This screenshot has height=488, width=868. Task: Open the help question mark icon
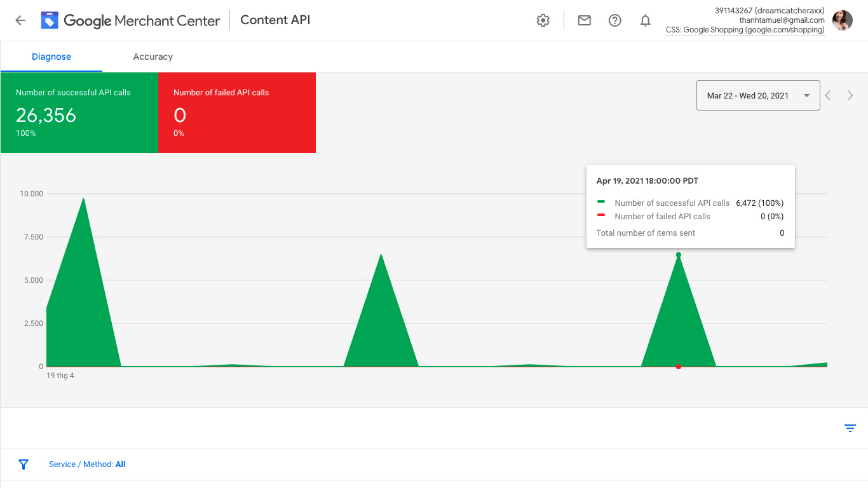[614, 20]
